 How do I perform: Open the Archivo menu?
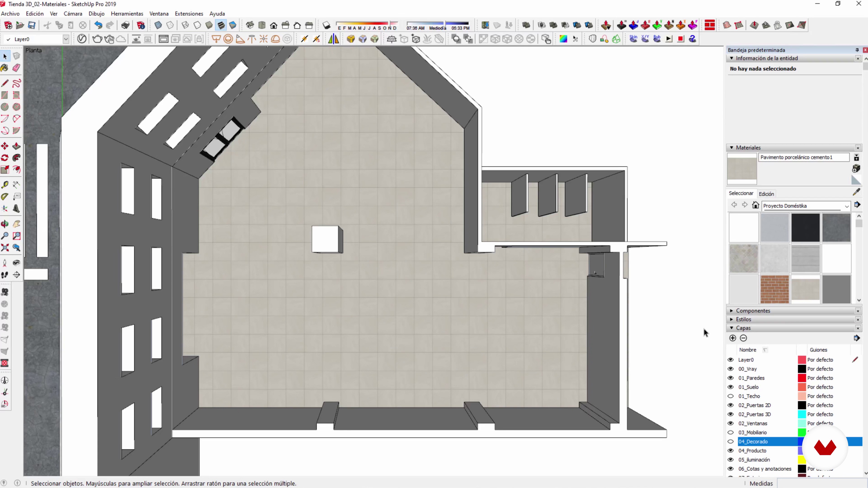10,14
